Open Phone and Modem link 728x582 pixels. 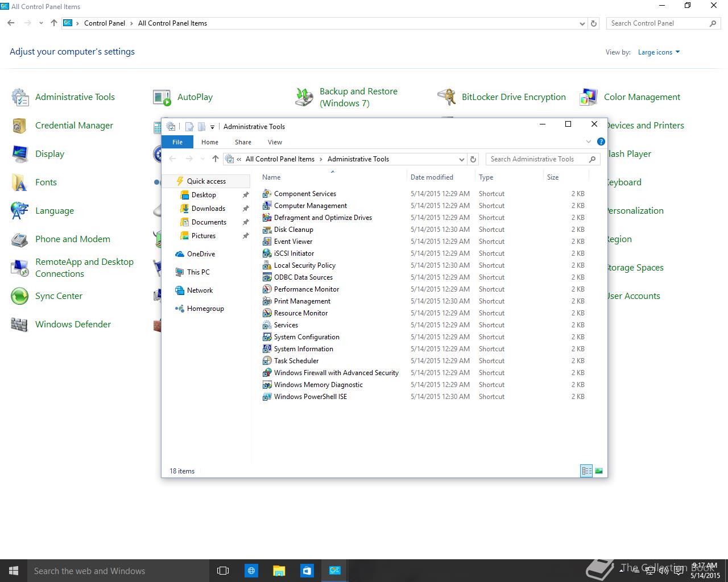click(x=73, y=239)
